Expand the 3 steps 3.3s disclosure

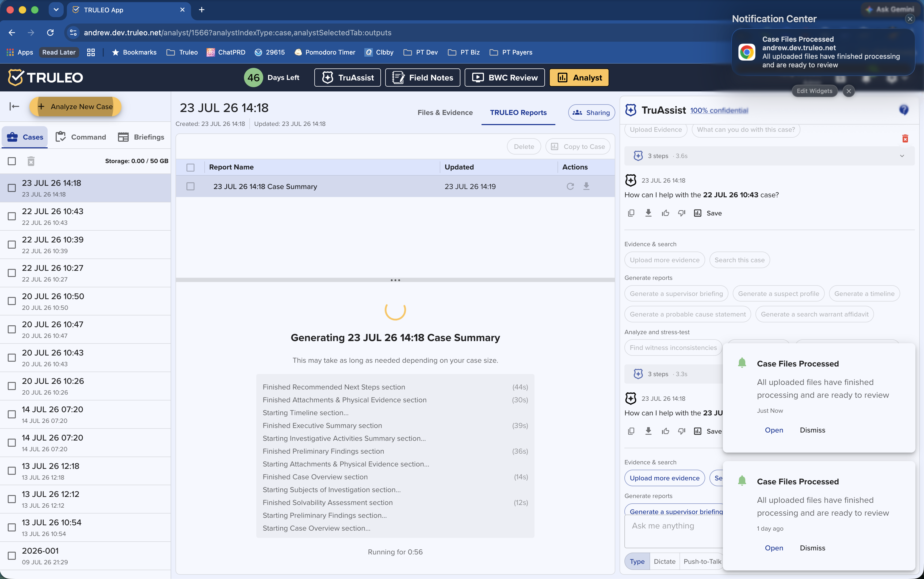(x=673, y=374)
